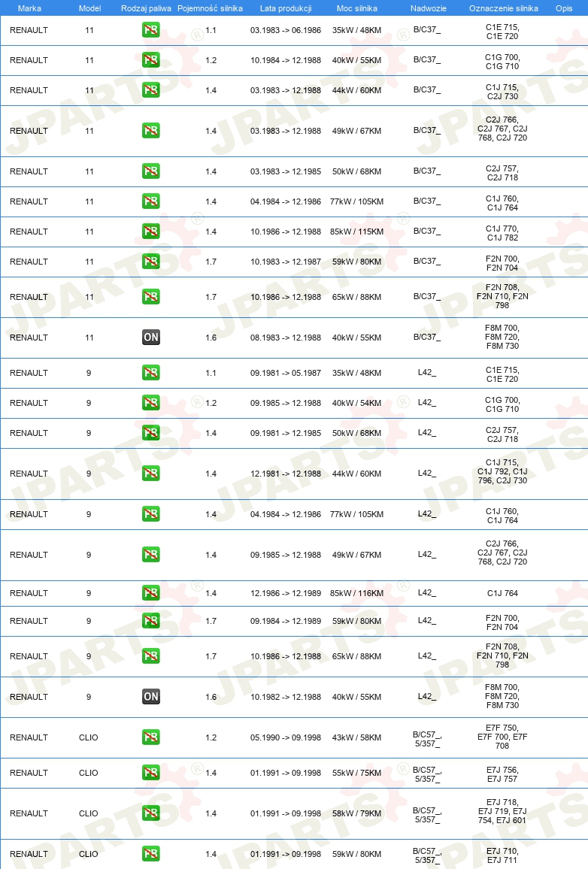Viewport: 588px width, 869px height.
Task: Click petrol icon in Clio 58kW/79KM row
Action: pyautogui.click(x=150, y=813)
